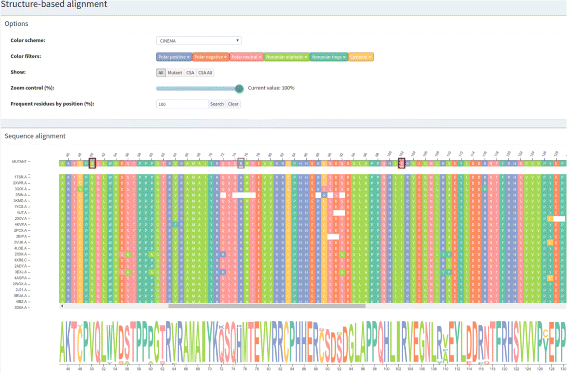
Task: Open the yellow Cysteine color filter
Action: (361, 57)
